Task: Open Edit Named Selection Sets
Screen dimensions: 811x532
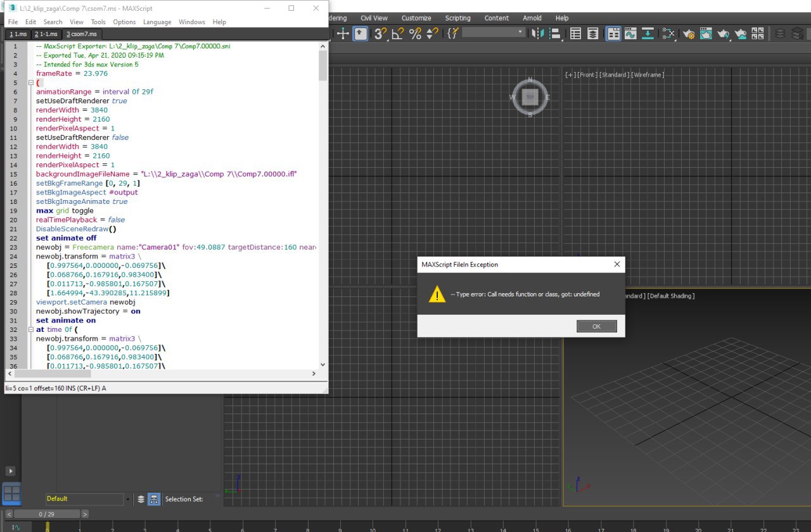Action: tap(453, 33)
